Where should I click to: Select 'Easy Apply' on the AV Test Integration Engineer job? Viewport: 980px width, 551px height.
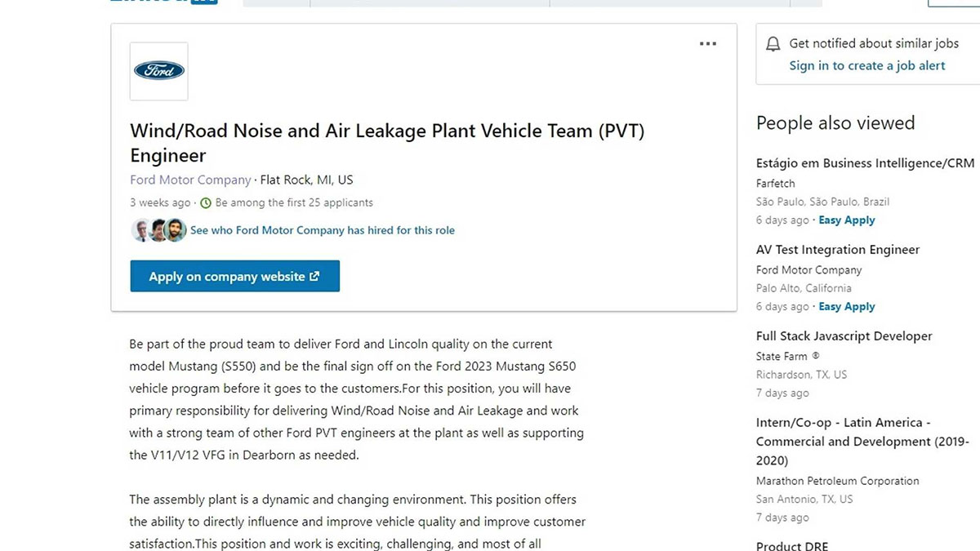pos(847,306)
